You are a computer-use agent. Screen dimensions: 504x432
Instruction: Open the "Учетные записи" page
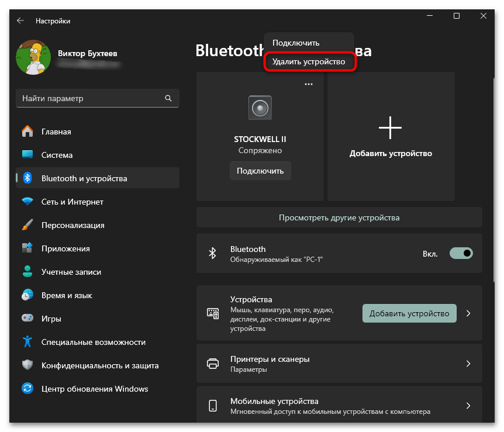coord(98,272)
